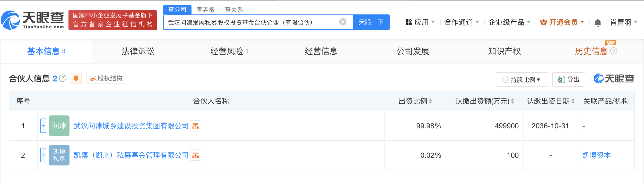The width and height of the screenshot is (644, 184).
Task: Open equity chart icon for 武汉问津城乡建设投资集团
Action: point(196,126)
